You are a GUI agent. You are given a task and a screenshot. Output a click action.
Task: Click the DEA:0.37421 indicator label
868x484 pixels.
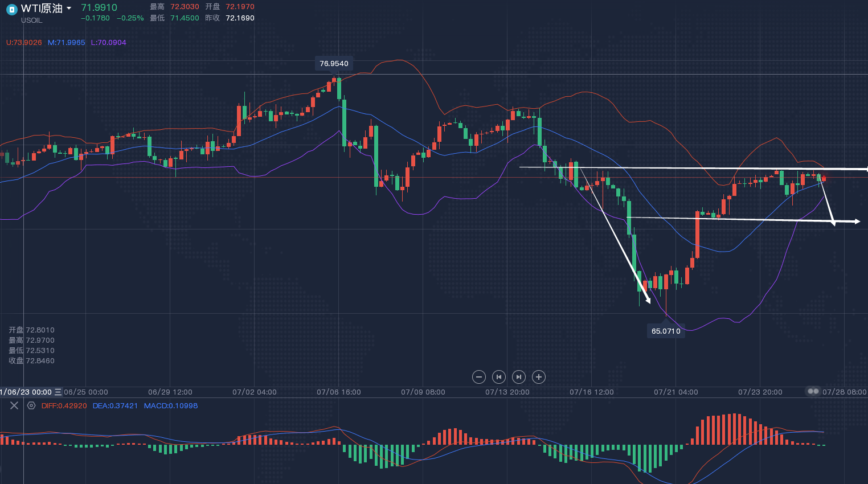[x=115, y=406]
